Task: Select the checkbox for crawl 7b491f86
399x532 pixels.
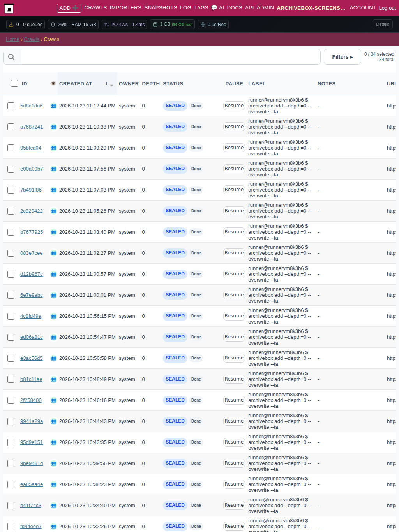Action: pos(11,190)
